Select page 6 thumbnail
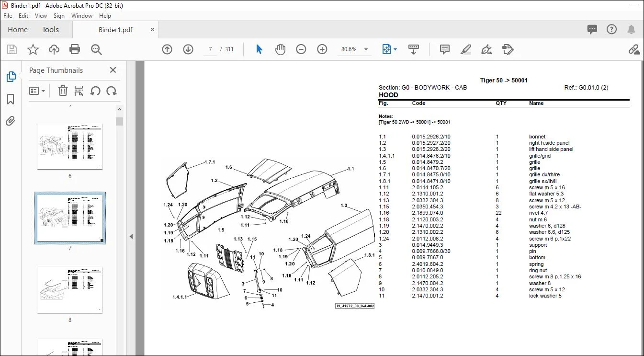The width and height of the screenshot is (644, 356). [70, 146]
